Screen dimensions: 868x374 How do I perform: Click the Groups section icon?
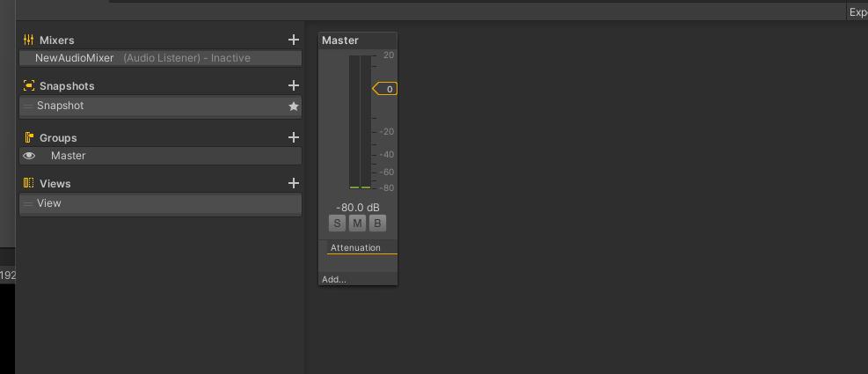29,137
